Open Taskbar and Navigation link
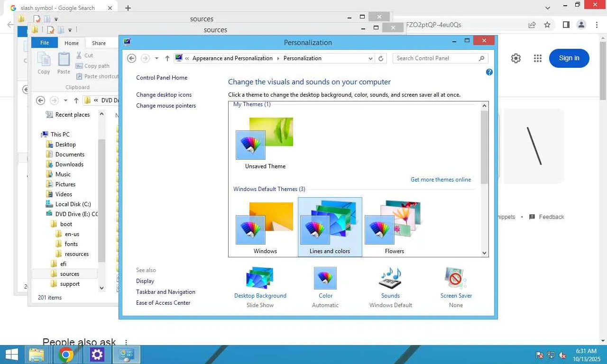Screen dimensions: 607x364 tap(166, 292)
